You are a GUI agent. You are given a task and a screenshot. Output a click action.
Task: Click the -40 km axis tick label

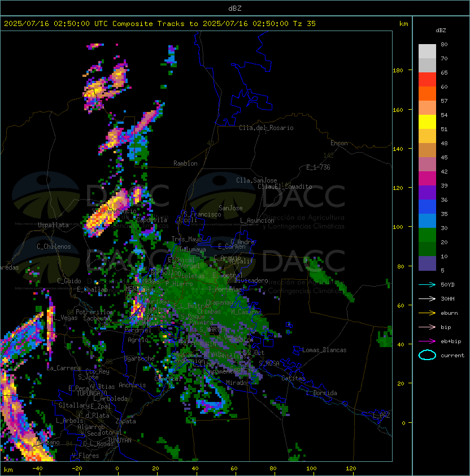38,469
